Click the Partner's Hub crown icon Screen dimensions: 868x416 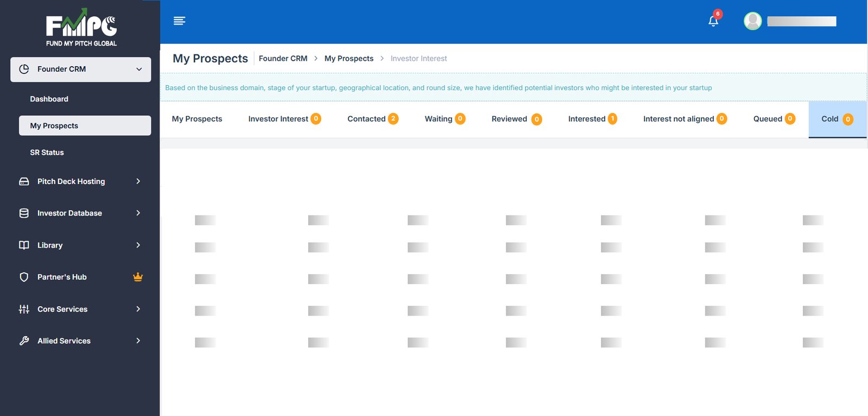[x=138, y=277]
